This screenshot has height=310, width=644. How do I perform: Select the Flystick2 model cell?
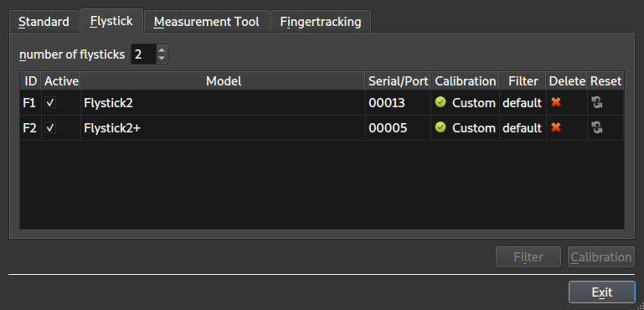pyautogui.click(x=223, y=103)
